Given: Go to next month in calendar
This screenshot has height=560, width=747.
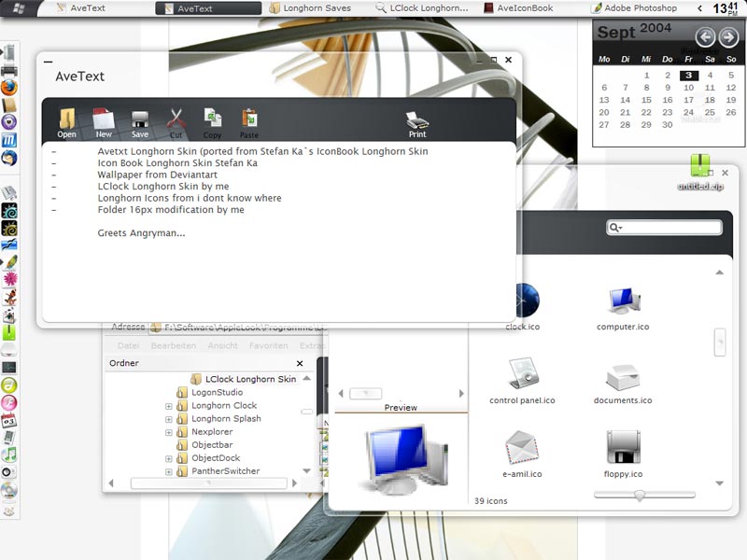Looking at the screenshot, I should pos(728,36).
